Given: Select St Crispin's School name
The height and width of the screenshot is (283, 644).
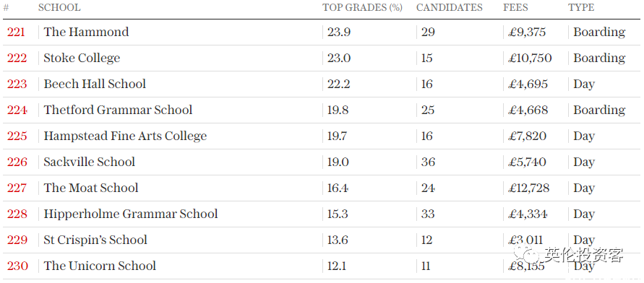Looking at the screenshot, I should (x=95, y=240).
